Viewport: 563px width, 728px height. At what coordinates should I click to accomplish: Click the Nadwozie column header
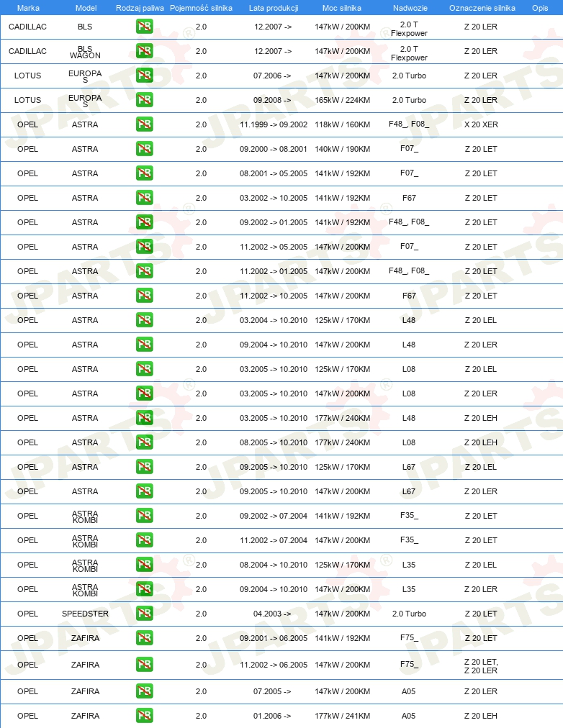coord(410,8)
